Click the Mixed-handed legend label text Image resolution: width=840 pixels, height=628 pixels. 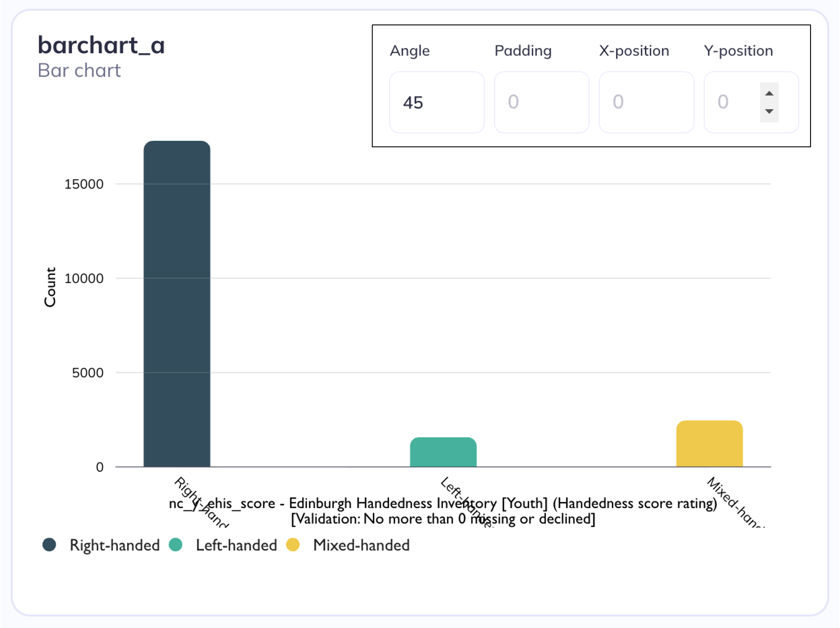(362, 545)
